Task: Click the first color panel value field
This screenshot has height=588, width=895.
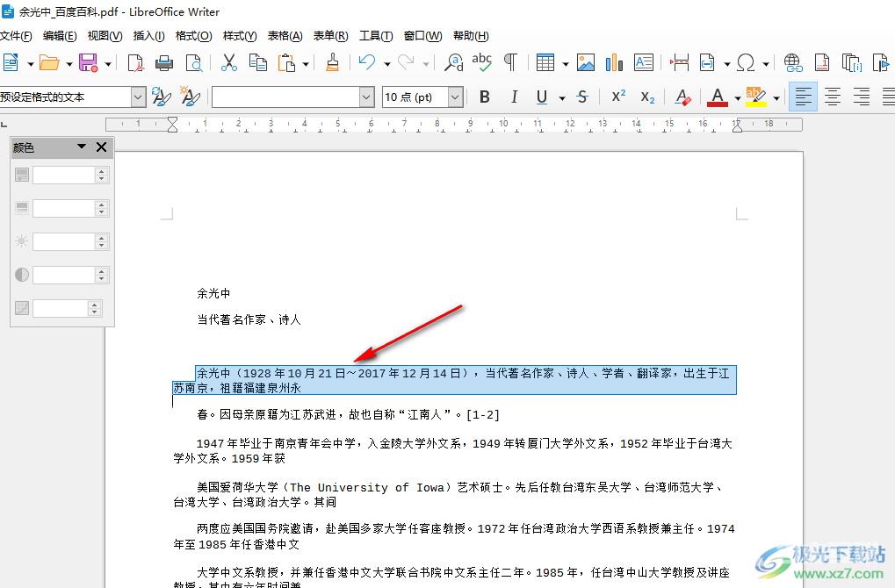Action: 63,176
